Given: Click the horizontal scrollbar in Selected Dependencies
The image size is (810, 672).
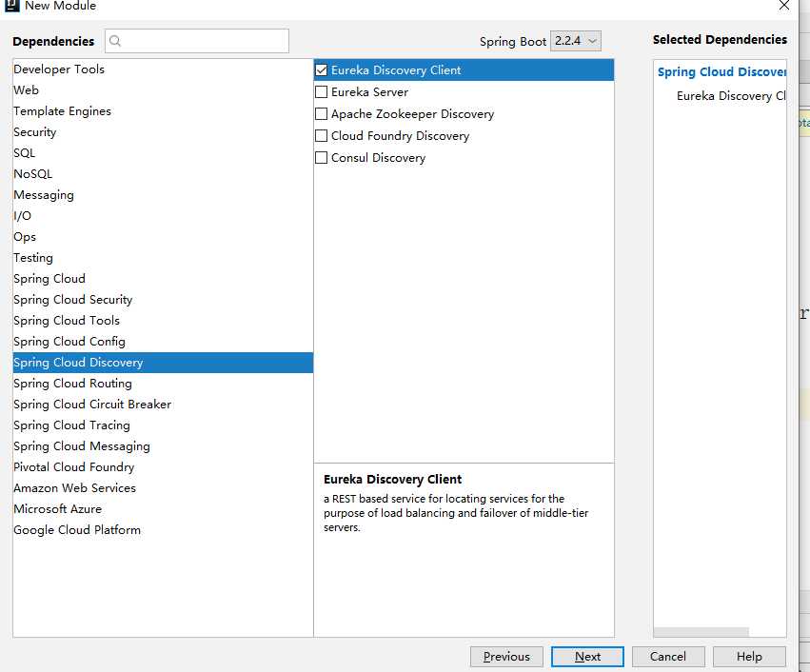Looking at the screenshot, I should [x=701, y=632].
